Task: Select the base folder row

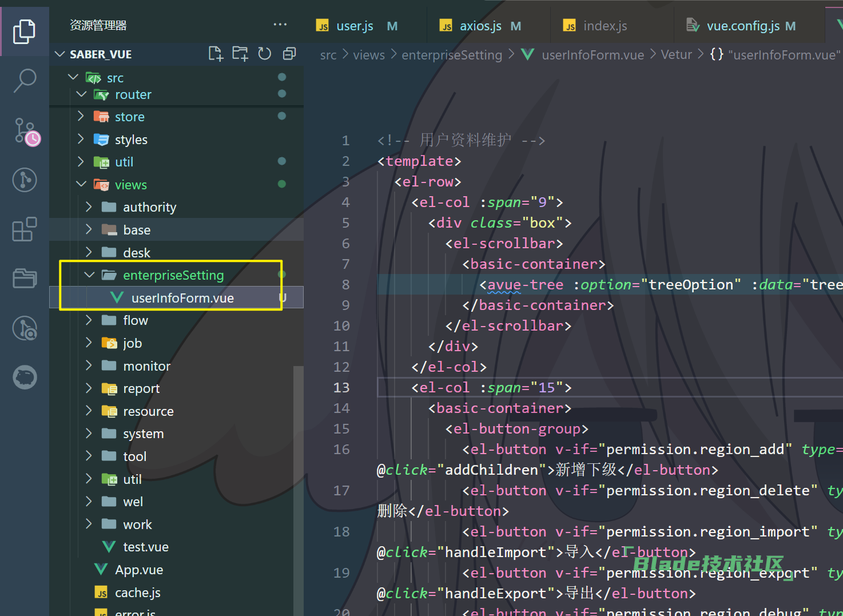Action: 176,230
